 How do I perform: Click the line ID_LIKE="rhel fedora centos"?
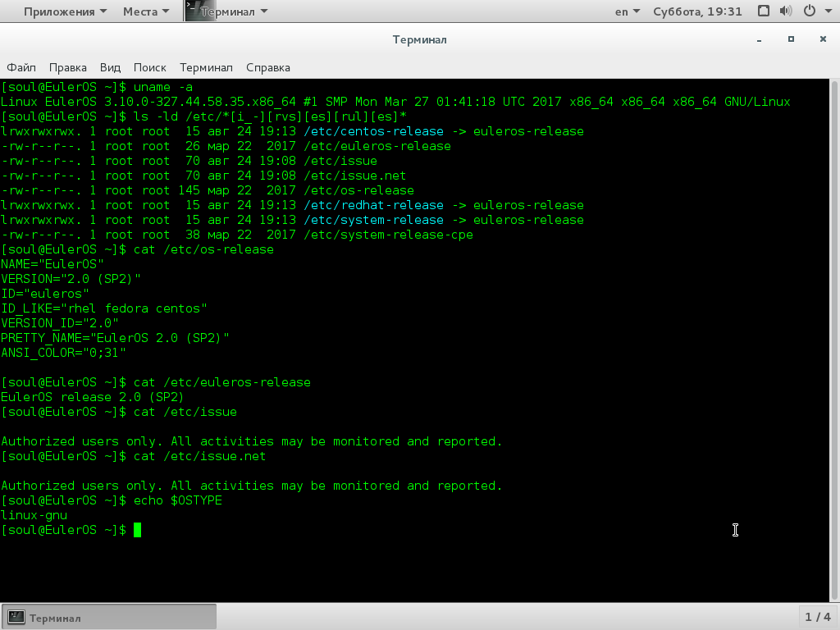(x=104, y=308)
